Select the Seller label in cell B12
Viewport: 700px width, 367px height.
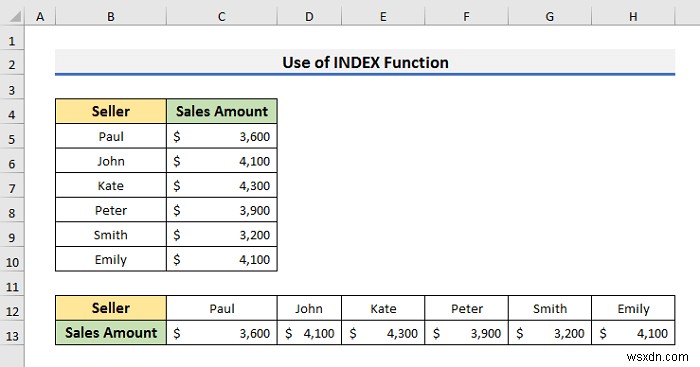point(111,308)
